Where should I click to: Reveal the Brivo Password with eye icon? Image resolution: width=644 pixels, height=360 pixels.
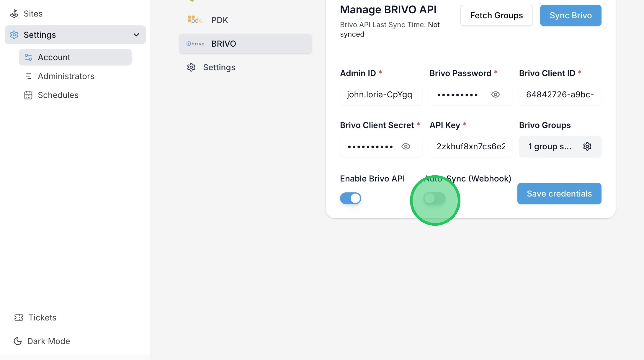coord(495,94)
